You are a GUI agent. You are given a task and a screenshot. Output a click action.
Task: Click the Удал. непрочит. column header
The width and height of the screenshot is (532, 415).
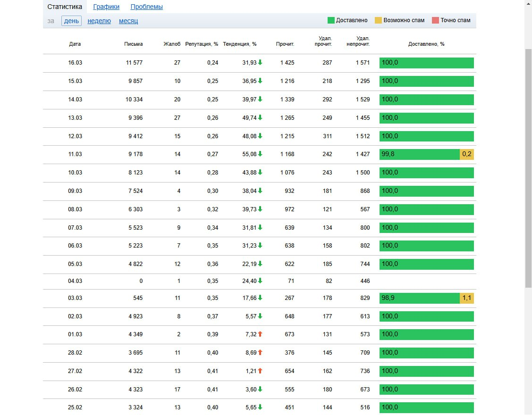pyautogui.click(x=358, y=41)
